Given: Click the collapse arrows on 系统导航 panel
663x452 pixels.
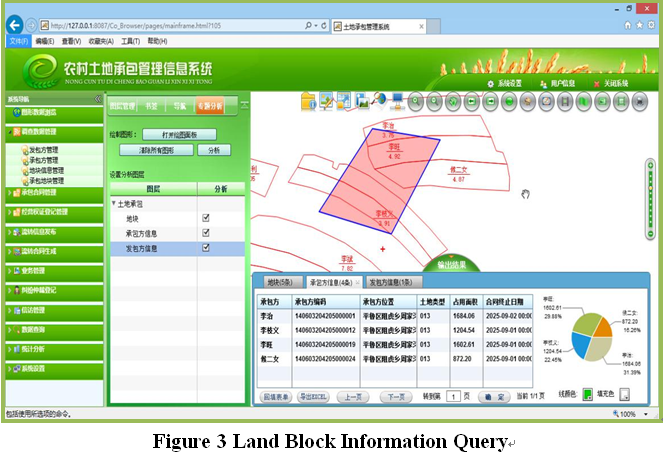Looking at the screenshot, I should pos(97,100).
